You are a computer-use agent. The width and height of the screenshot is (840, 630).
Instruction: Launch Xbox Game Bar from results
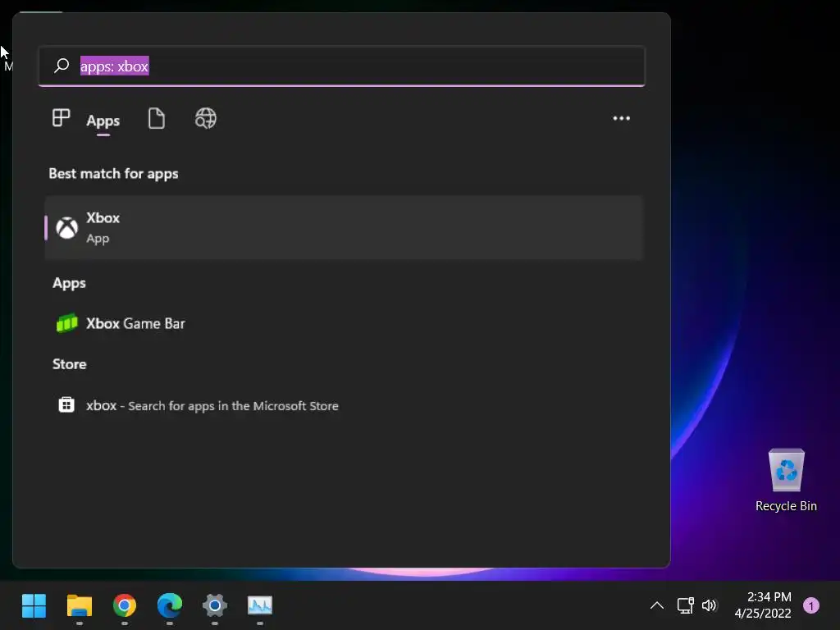coord(344,323)
